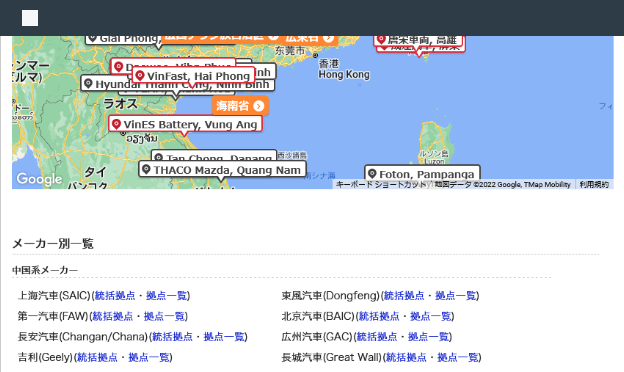The image size is (624, 372).
Task: Click the Google logo on the map
Action: (x=39, y=179)
